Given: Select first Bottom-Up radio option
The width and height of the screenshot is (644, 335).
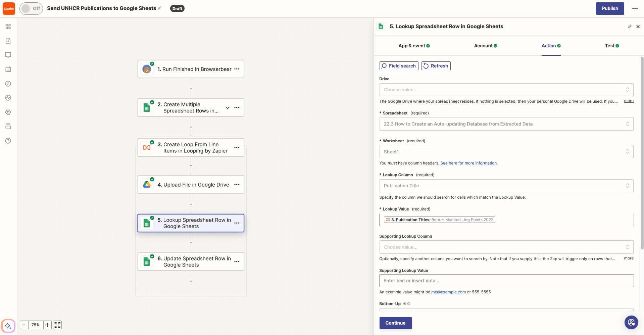Looking at the screenshot, I should [x=404, y=304].
